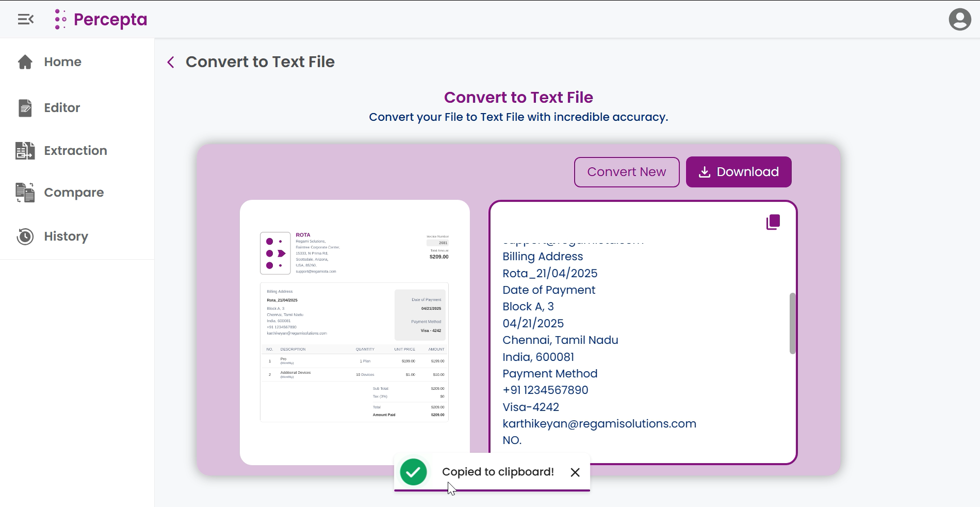This screenshot has width=980, height=507.
Task: Collapse the sidebar with the hamburger toggle
Action: point(25,19)
